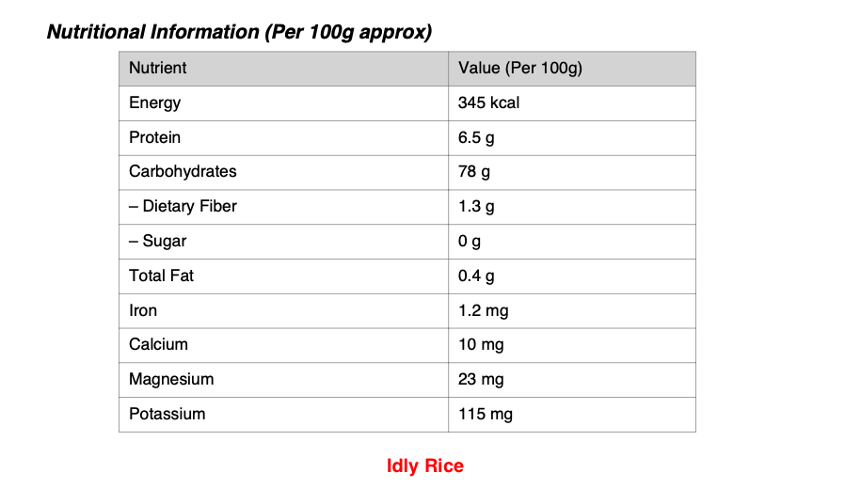This screenshot has width=845, height=504.
Task: Click the Nutritional Information heading text
Action: [x=239, y=32]
